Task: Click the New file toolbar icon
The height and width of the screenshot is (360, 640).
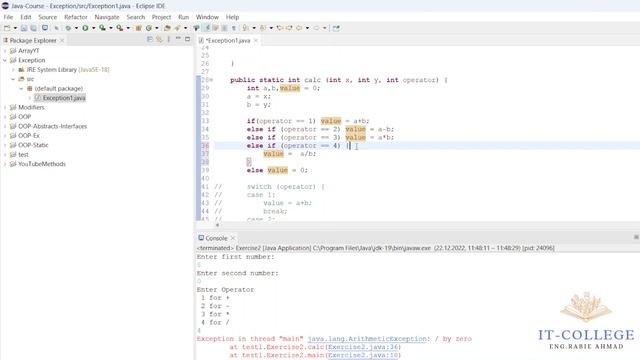Action: 7,28
